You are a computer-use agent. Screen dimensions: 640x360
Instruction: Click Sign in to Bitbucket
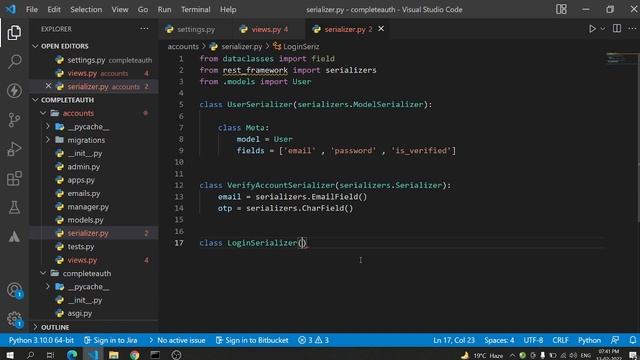252,340
